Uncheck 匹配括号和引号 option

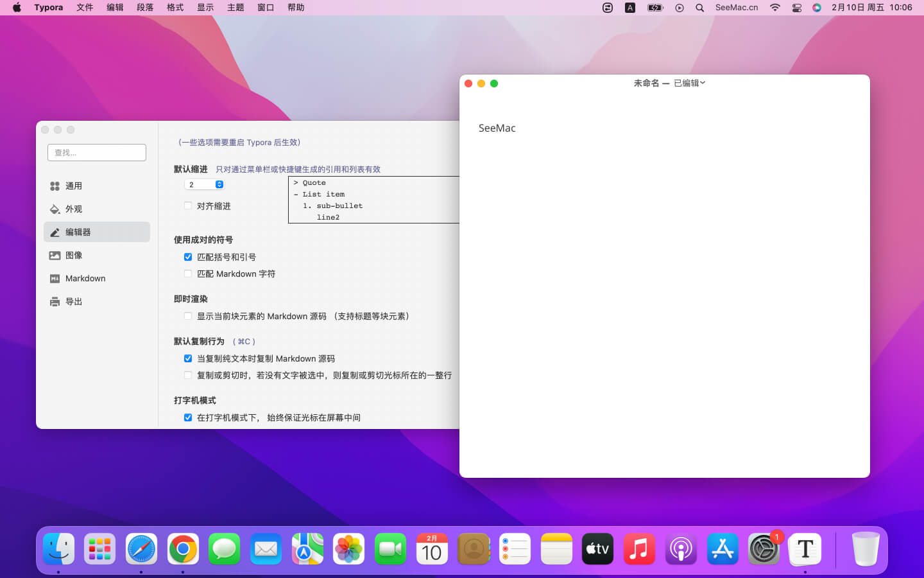tap(188, 257)
